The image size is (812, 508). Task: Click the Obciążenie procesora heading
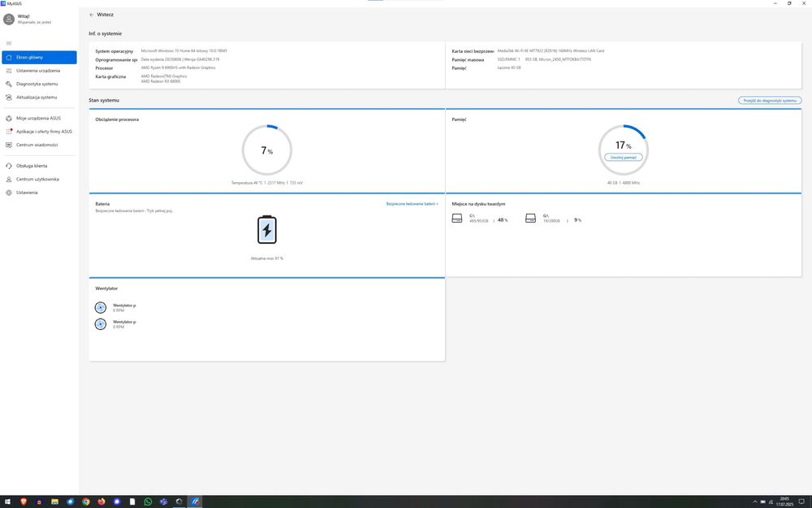coord(117,119)
